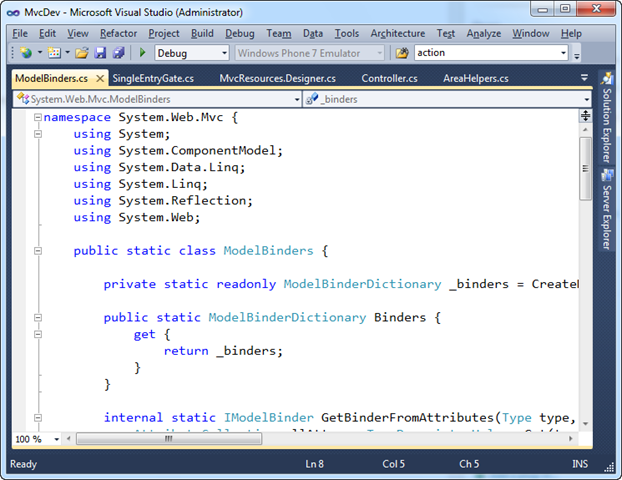Open the Architecture menu

pyautogui.click(x=397, y=34)
